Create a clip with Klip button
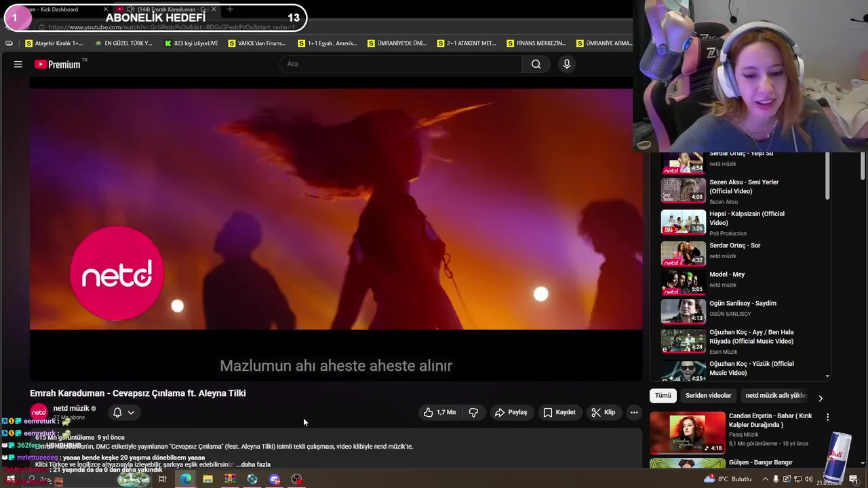This screenshot has width=868, height=488. coord(603,412)
